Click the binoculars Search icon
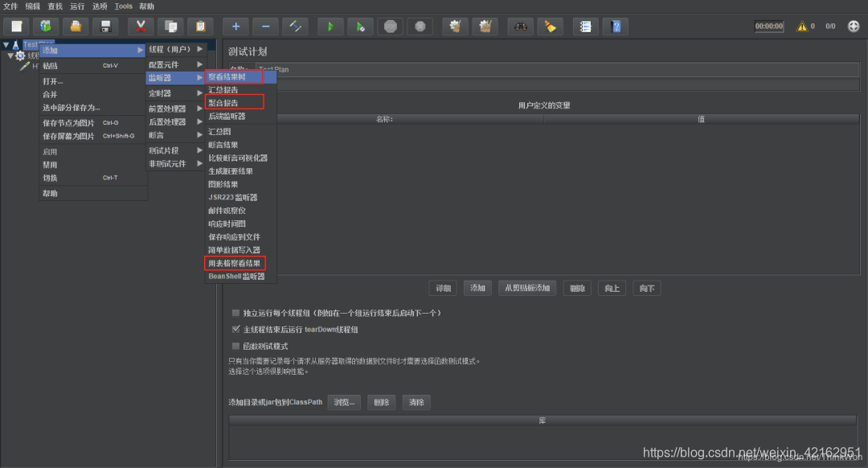Image resolution: width=868 pixels, height=468 pixels. (520, 26)
